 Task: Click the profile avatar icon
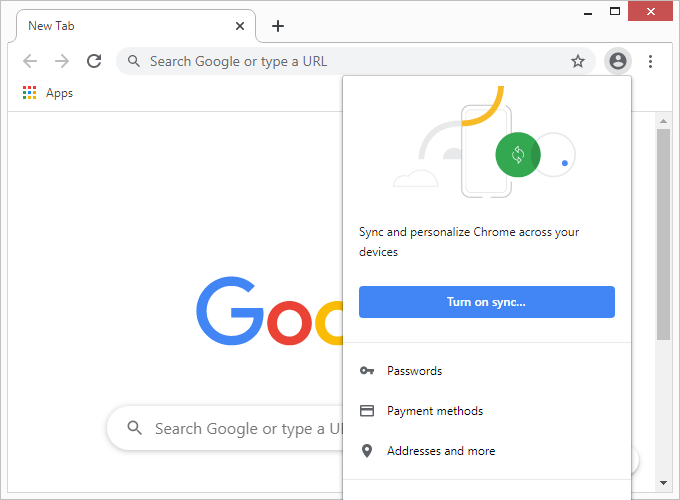pos(618,61)
